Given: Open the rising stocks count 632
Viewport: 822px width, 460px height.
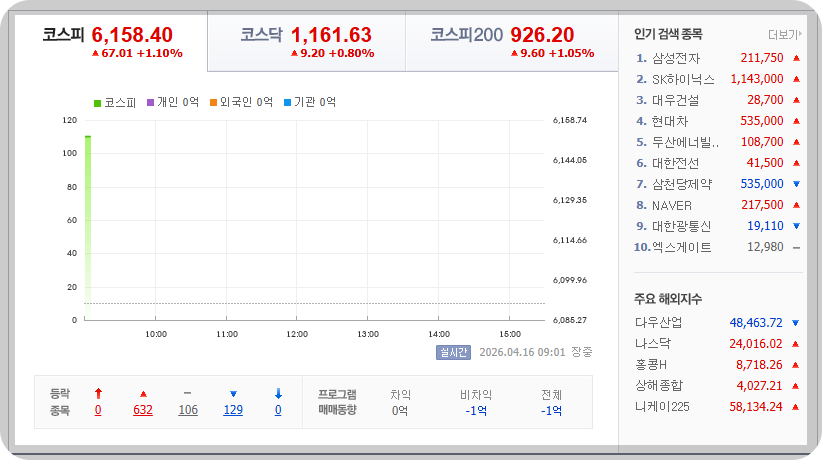Looking at the screenshot, I should (x=143, y=410).
